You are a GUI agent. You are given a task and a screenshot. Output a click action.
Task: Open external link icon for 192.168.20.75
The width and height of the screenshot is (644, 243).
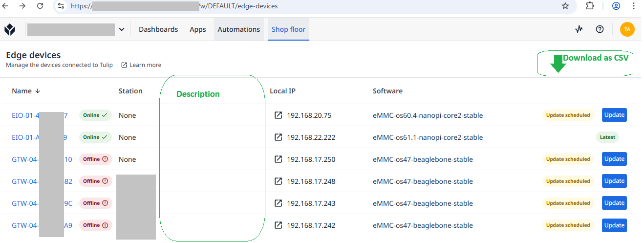click(x=278, y=115)
